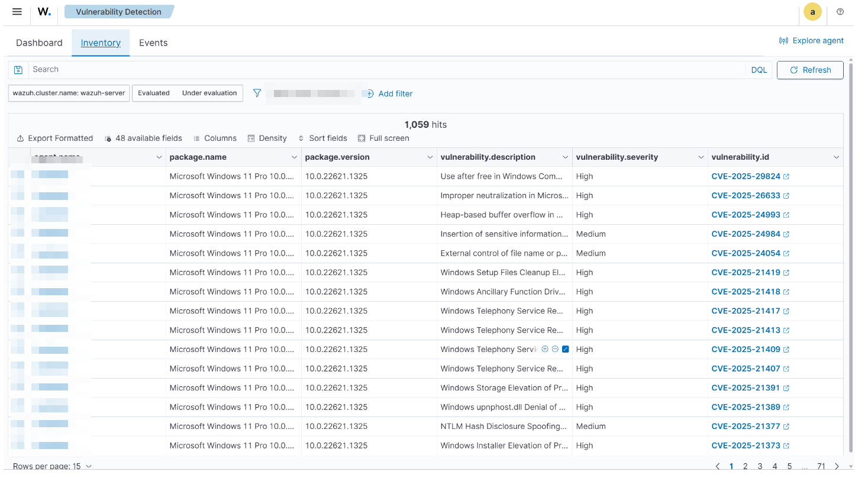Select 'Windows Storage Elevation of Pr...' cell

[505, 388]
